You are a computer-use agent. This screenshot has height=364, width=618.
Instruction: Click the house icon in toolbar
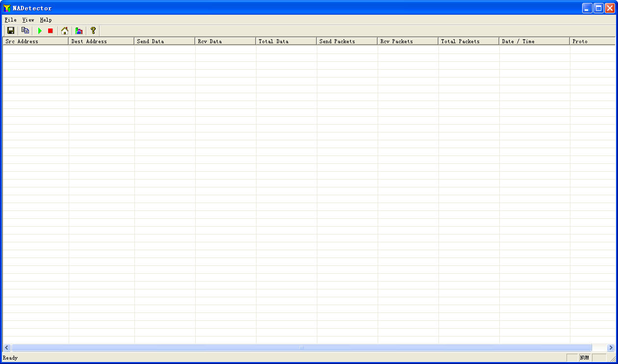[x=65, y=30]
